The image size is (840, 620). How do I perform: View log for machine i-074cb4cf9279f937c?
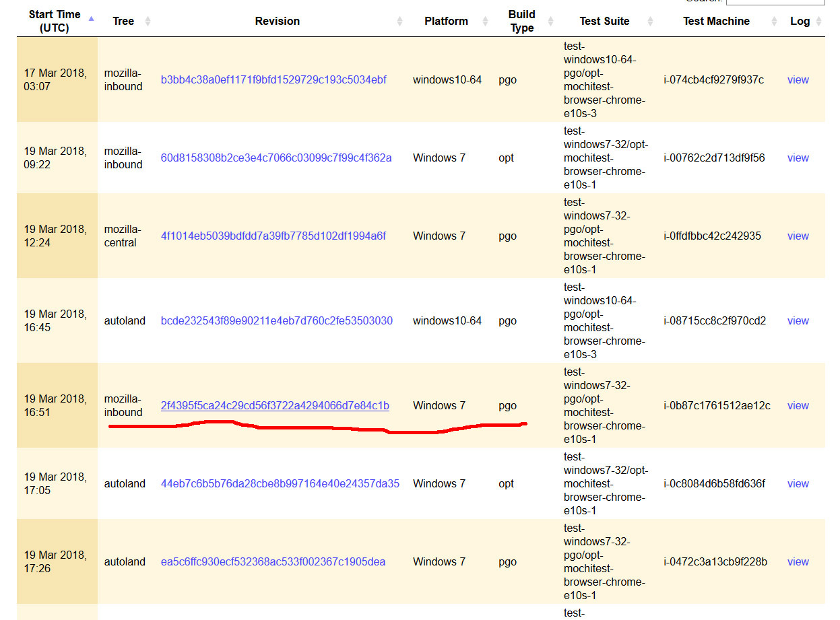coord(798,79)
